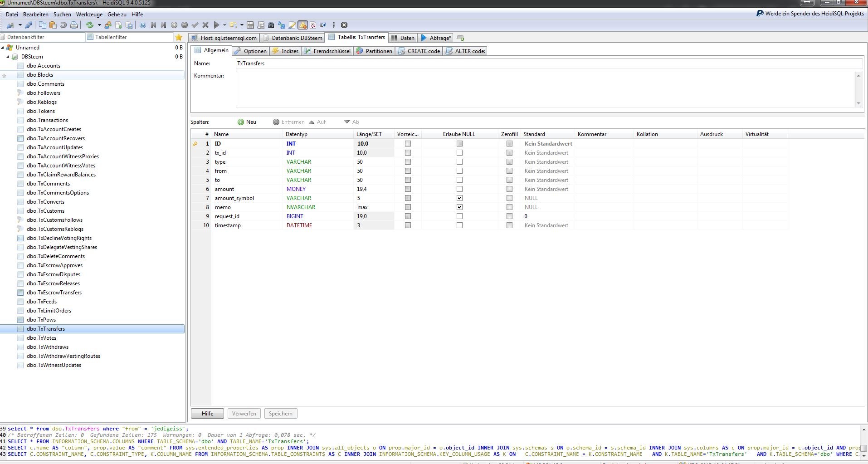Go to last row icon
Screen dimensions: 868x464
click(164, 25)
